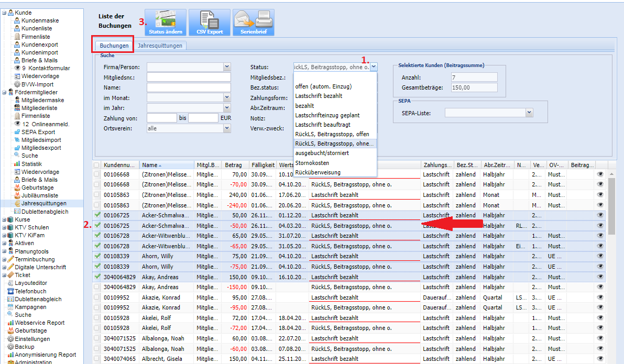Collapse the Kunde tree node

click(4, 13)
